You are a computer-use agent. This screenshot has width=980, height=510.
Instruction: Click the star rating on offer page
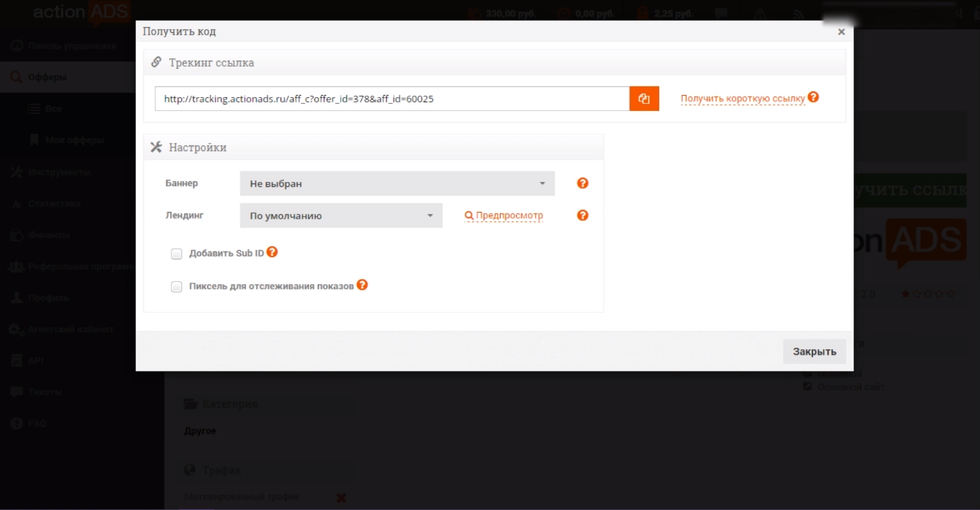pyautogui.click(x=927, y=294)
